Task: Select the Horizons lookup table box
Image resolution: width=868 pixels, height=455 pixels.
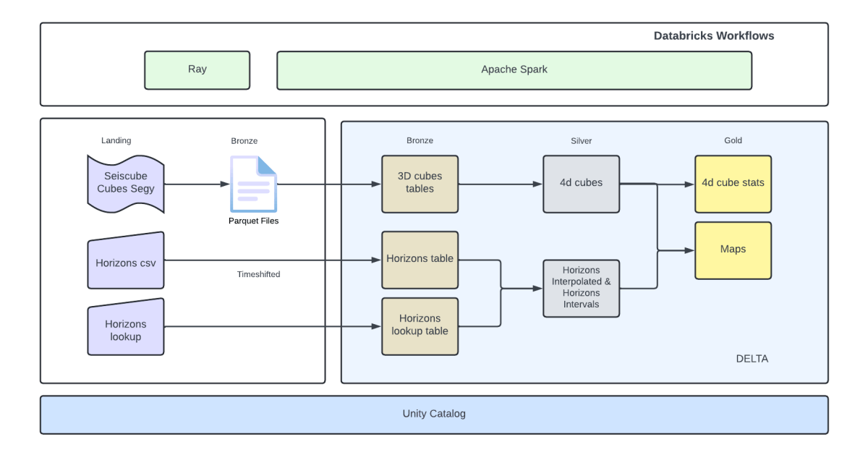Action: 420,326
